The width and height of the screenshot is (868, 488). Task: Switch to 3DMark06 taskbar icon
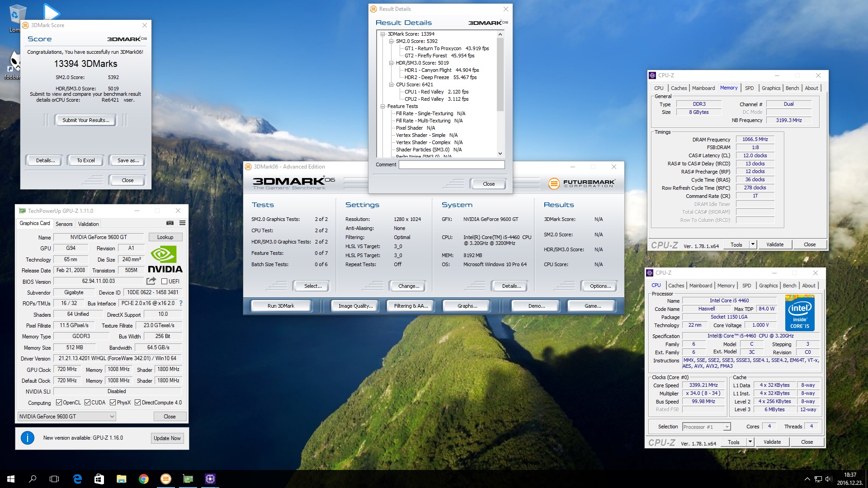point(166,479)
